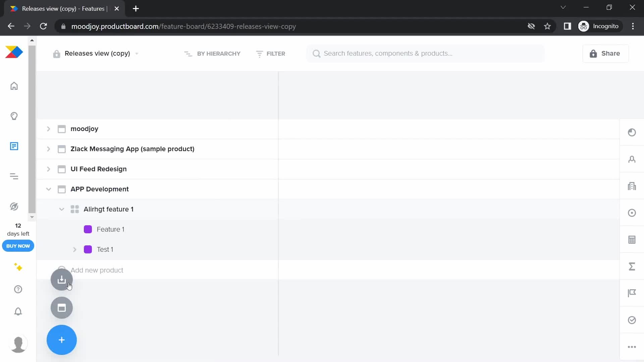Click the Share button
Screen dimensions: 644x362
pyautogui.click(x=605, y=54)
